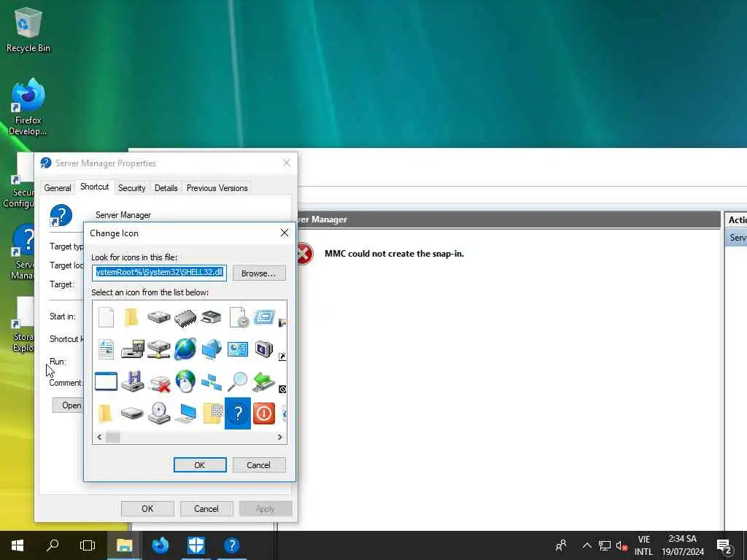Select the Firefox Developer desktop shortcut
747x560 pixels.
(x=28, y=108)
